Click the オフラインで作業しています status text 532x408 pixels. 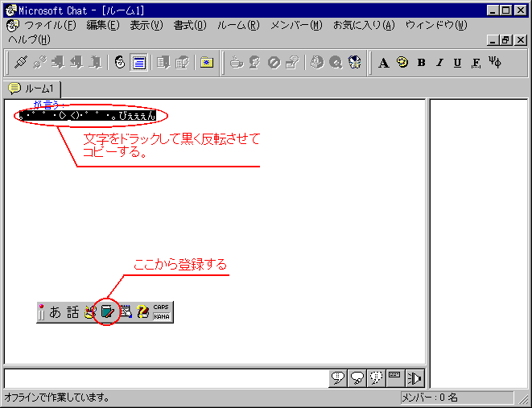pyautogui.click(x=57, y=397)
